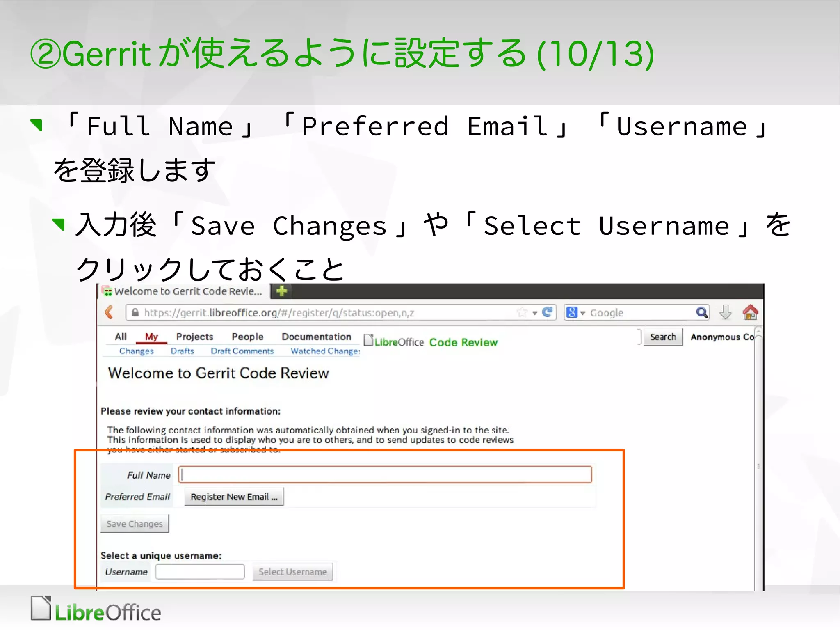Screen dimensions: 840x630
Task: Click into the Username field
Action: tap(200, 572)
